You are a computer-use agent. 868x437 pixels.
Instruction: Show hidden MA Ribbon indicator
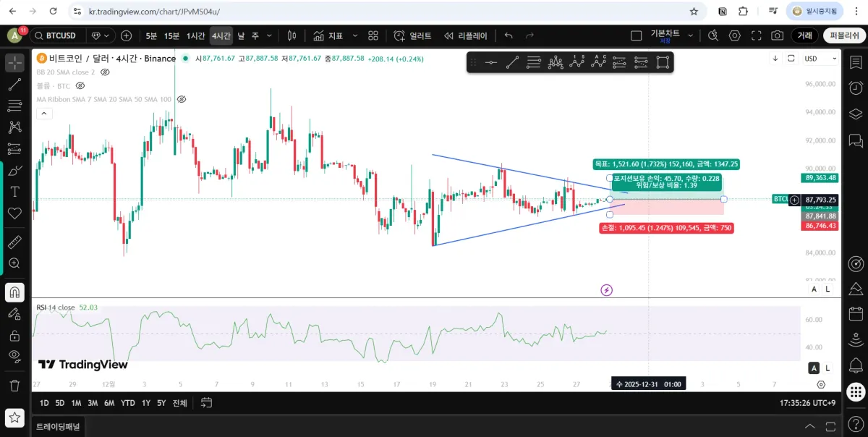[x=182, y=99]
